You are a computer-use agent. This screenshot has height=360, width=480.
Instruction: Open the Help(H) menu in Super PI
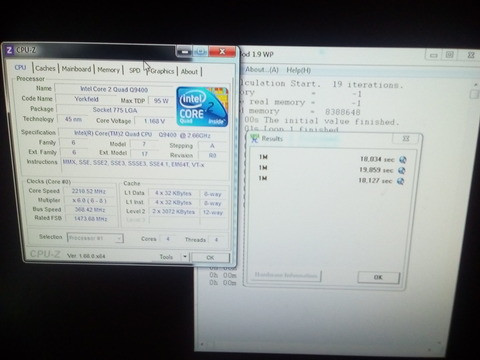[x=299, y=70]
